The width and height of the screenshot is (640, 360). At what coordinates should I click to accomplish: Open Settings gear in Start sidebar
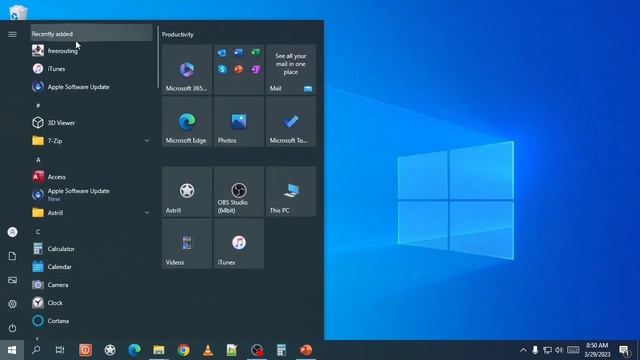(12, 304)
